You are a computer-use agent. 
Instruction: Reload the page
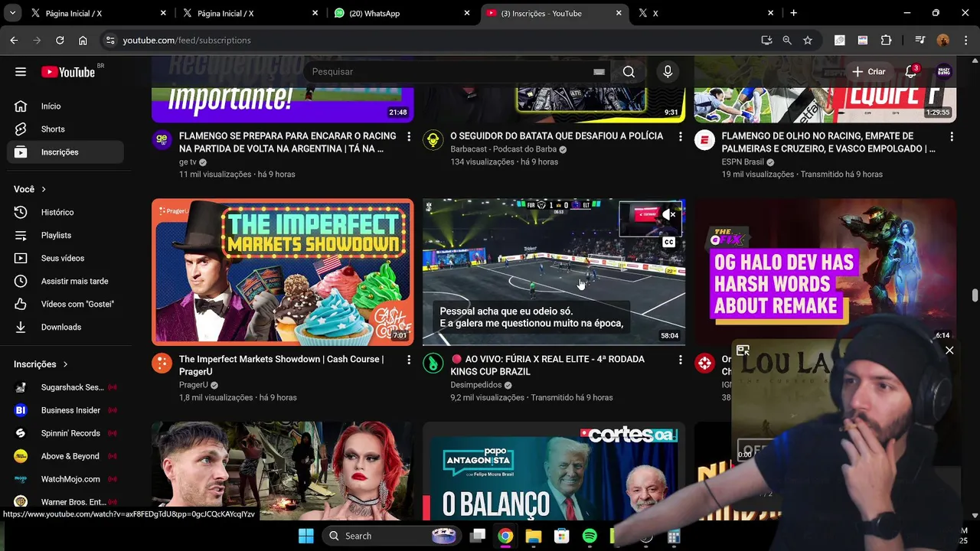(x=60, y=40)
